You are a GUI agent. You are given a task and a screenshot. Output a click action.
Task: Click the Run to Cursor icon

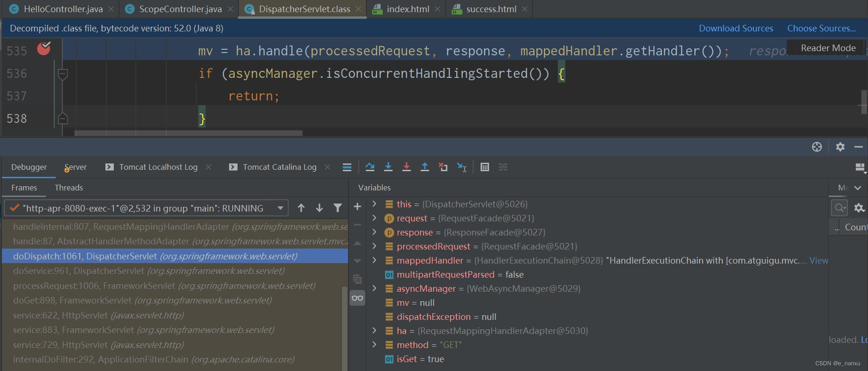click(x=462, y=167)
